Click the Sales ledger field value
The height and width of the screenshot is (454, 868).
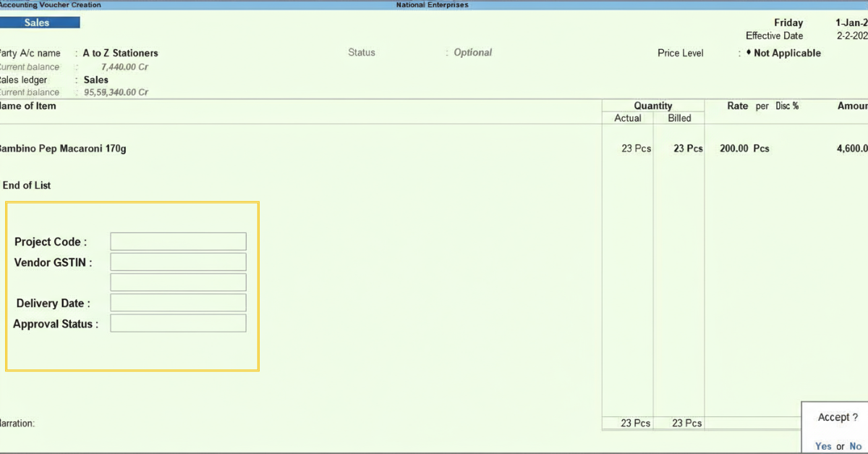[95, 80]
